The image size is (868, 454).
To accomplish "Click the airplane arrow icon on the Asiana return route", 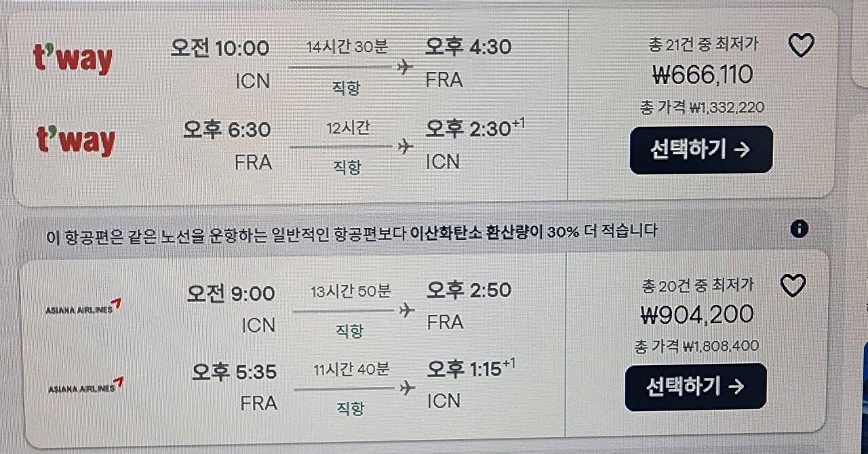I will pos(407,387).
